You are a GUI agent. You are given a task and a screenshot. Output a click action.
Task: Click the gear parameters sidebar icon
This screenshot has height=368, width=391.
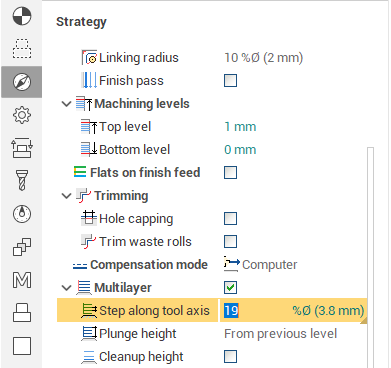[22, 115]
